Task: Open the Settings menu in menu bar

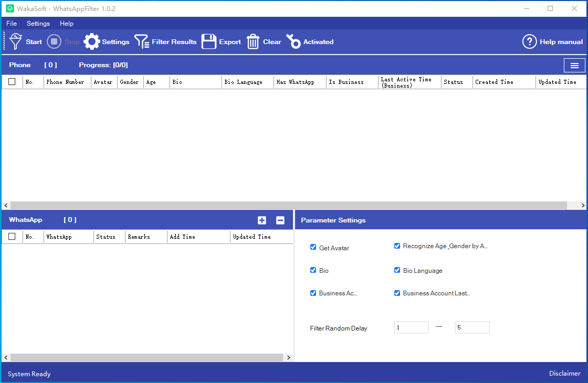Action: tap(38, 23)
